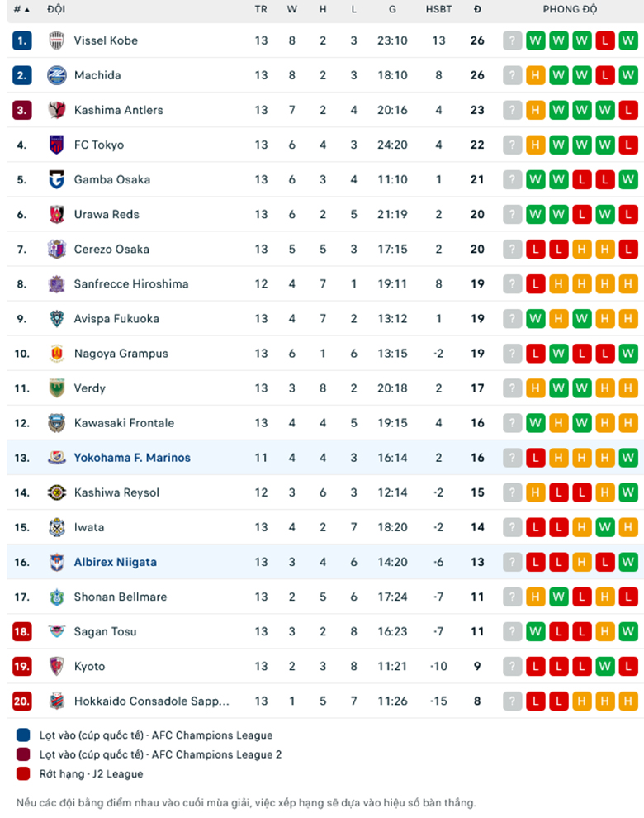Screen dimensions: 644x818
Task: Click the ĐỘI team column header
Action: coord(56,9)
